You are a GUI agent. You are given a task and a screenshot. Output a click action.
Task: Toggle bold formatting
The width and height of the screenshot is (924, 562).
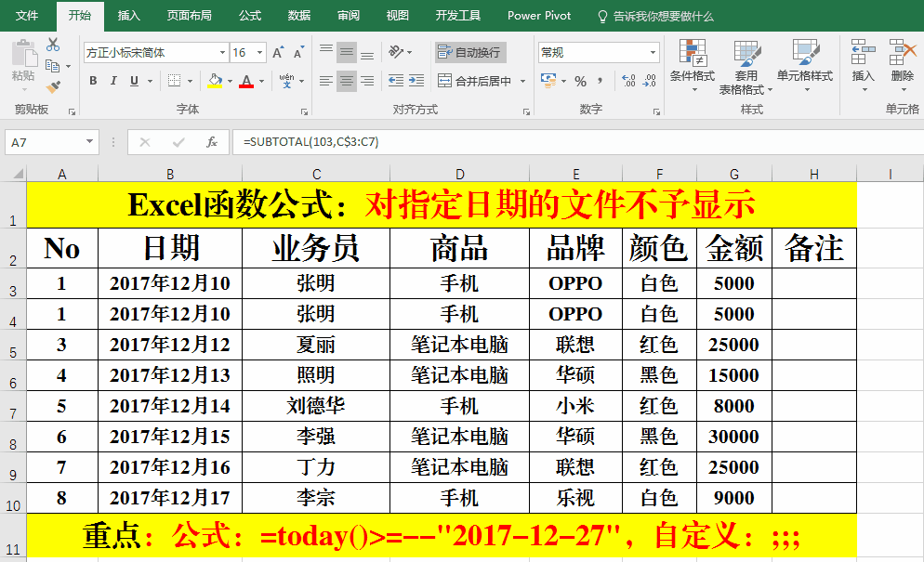[x=93, y=81]
